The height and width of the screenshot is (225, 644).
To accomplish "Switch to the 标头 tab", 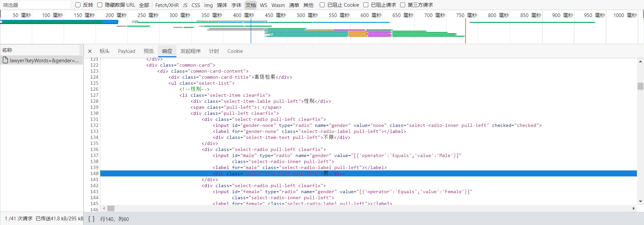I will [x=105, y=51].
